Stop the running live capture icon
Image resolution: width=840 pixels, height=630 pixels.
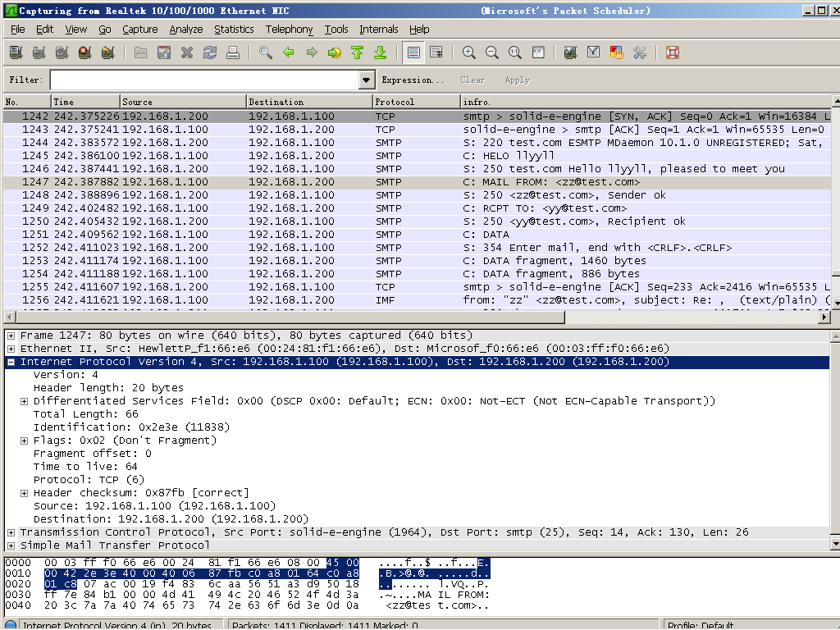coord(84,52)
